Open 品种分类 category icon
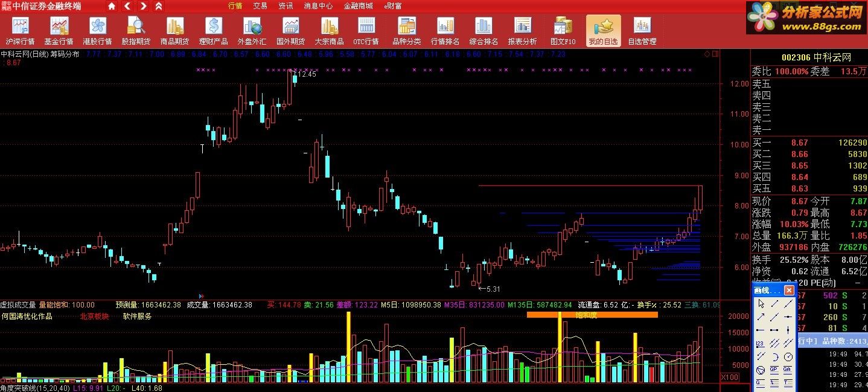 coord(407,30)
